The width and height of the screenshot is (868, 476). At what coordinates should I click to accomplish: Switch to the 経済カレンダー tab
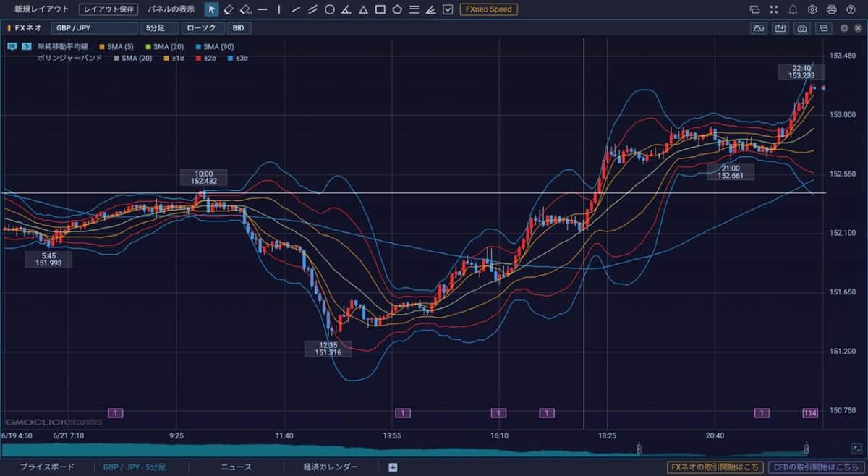(x=331, y=467)
